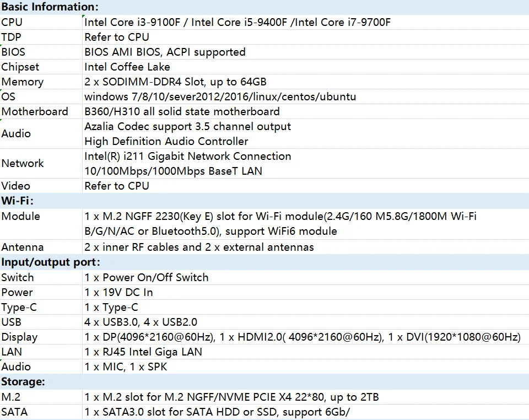Select 'B/G/N/AC or Bluetooth5.0' WiFi6 line

211,231
